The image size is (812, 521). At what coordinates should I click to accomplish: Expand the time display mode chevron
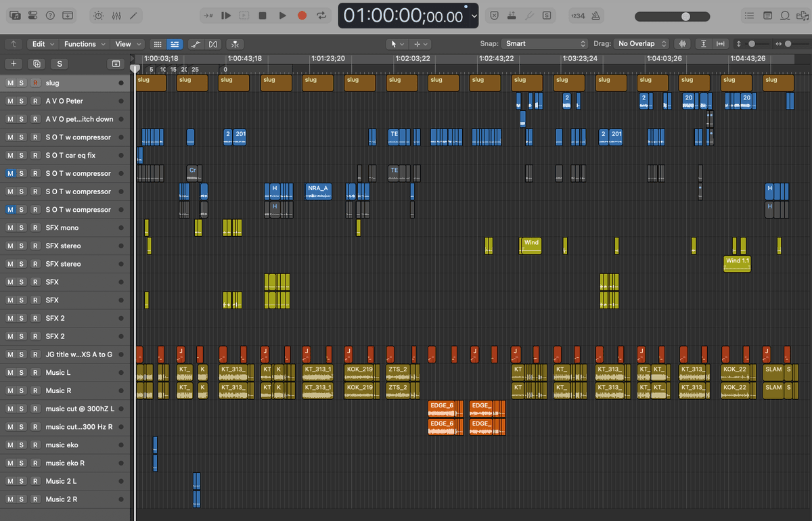tap(473, 16)
